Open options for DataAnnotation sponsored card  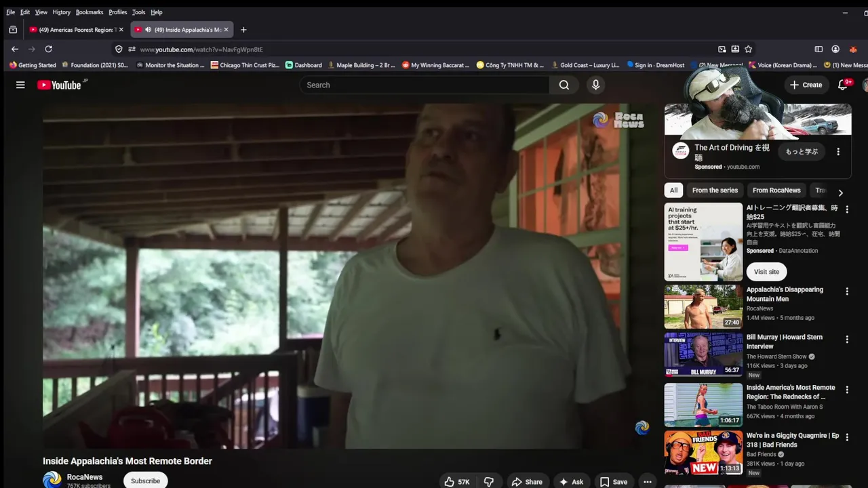(846, 210)
